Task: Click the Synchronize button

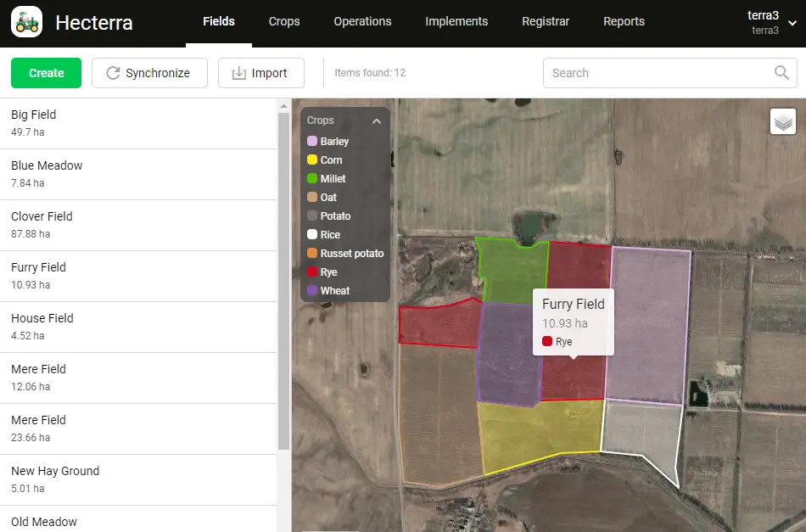Action: (149, 73)
